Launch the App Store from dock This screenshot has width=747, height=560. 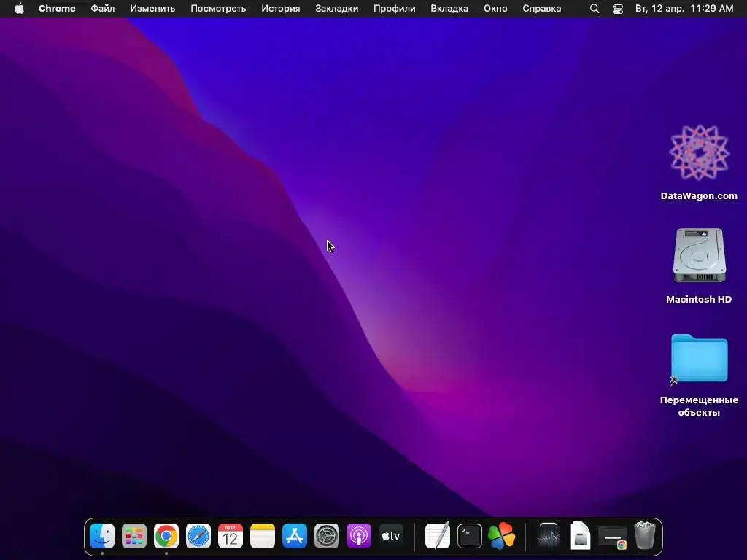(x=295, y=536)
